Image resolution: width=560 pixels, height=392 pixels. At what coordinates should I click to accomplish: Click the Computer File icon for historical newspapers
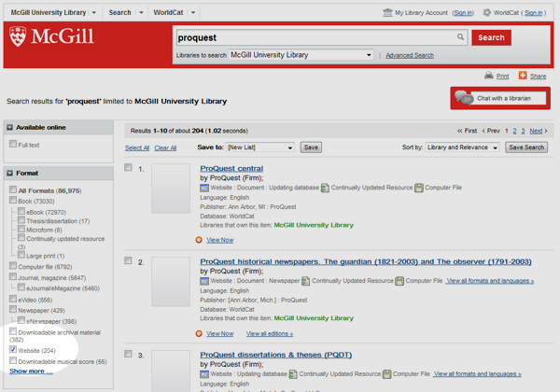point(399,281)
